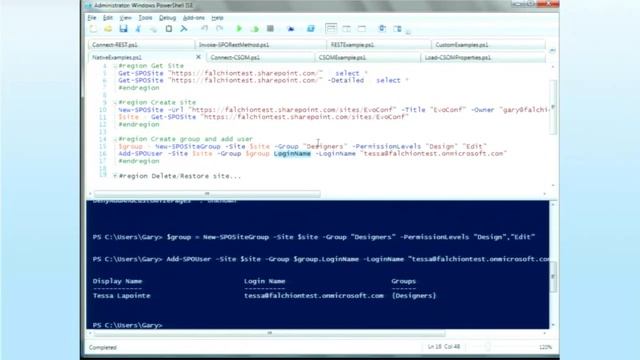The width and height of the screenshot is (640, 360).
Task: Stop operation with the square stop icon
Action: [270, 29]
